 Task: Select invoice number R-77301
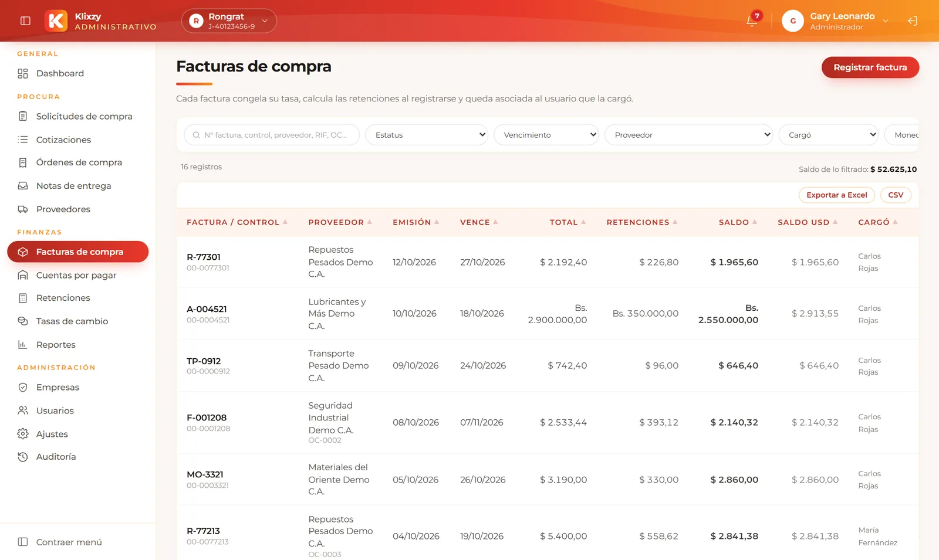[204, 257]
